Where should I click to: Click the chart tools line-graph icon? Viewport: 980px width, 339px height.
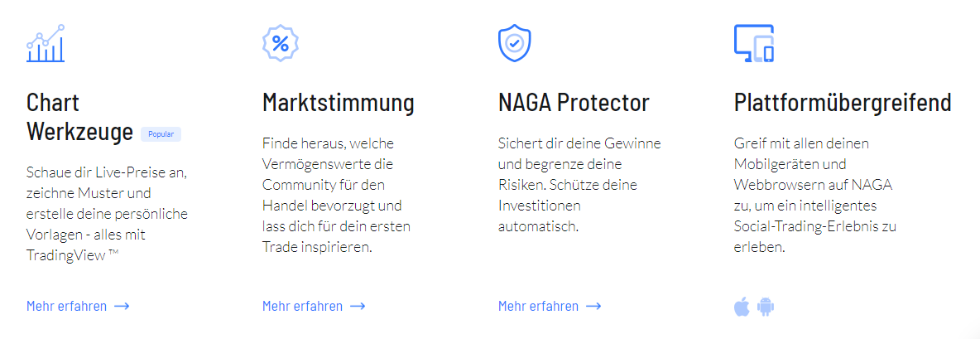click(x=46, y=43)
